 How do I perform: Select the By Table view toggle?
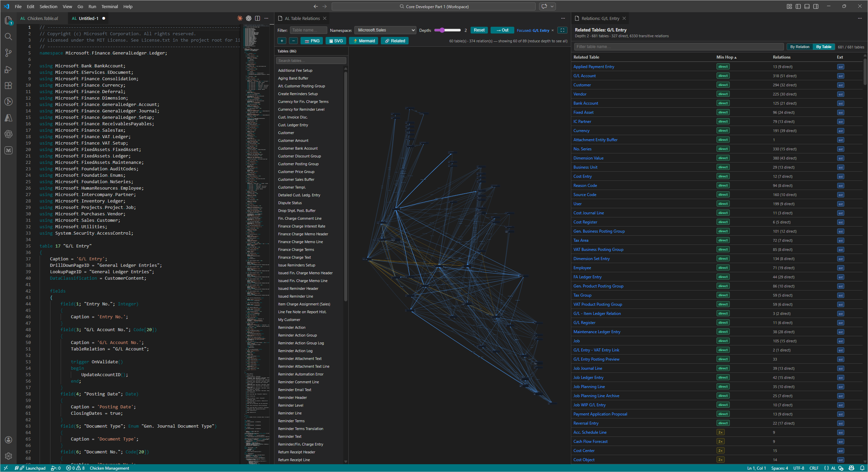824,47
